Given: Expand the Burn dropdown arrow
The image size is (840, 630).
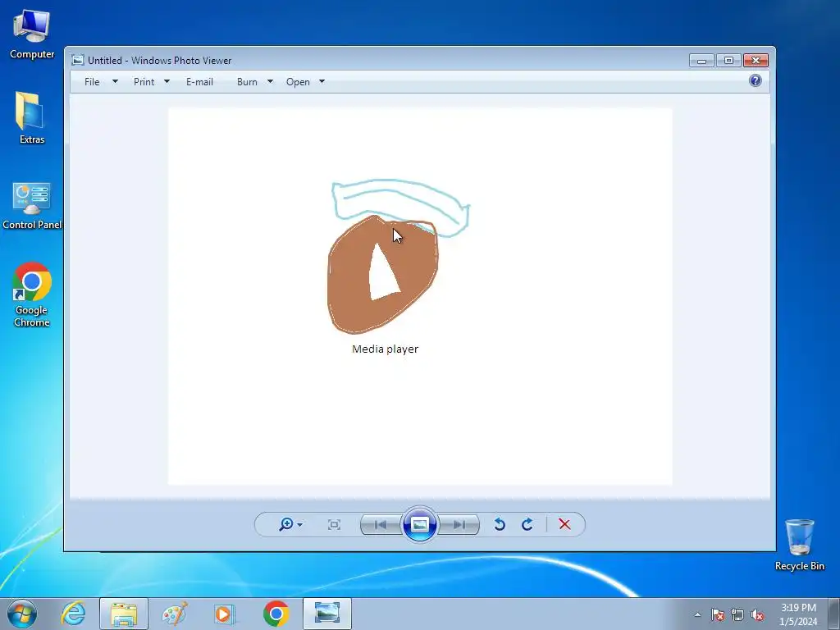Looking at the screenshot, I should coord(270,81).
